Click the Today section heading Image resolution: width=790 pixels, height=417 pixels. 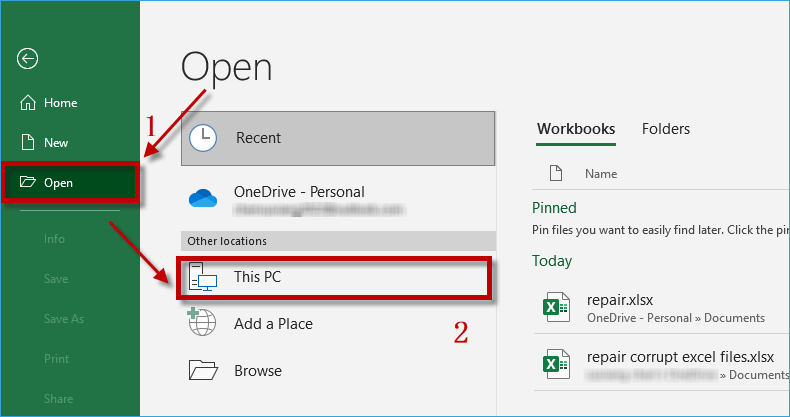point(552,261)
